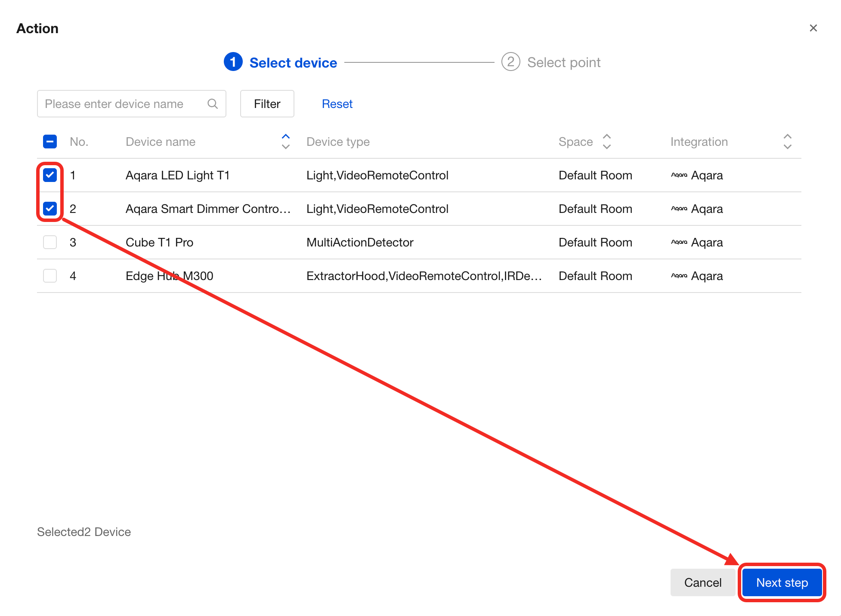This screenshot has height=616, width=841.
Task: Close the Action dialog
Action: (813, 28)
